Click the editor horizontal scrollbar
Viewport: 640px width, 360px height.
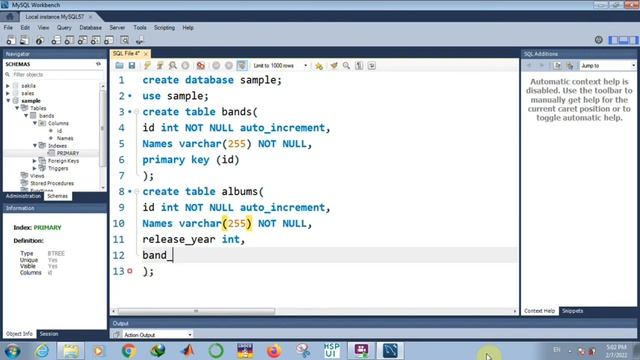[196, 311]
